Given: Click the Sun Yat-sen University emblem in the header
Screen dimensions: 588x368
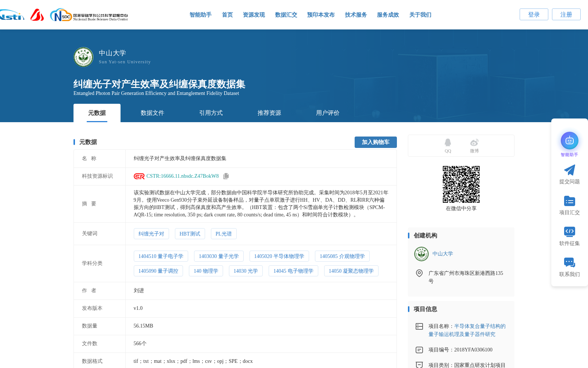Looking at the screenshot, I should point(83,57).
